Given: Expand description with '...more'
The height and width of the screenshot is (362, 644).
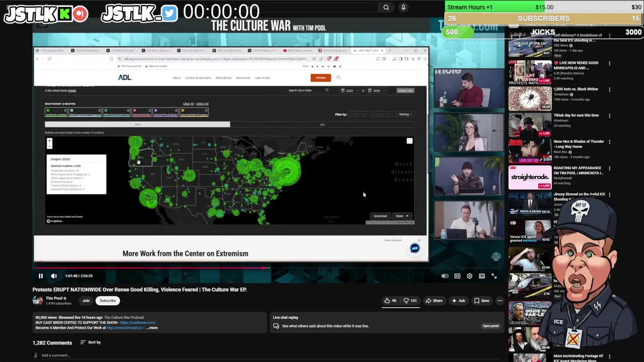Looking at the screenshot, I should point(152,328).
